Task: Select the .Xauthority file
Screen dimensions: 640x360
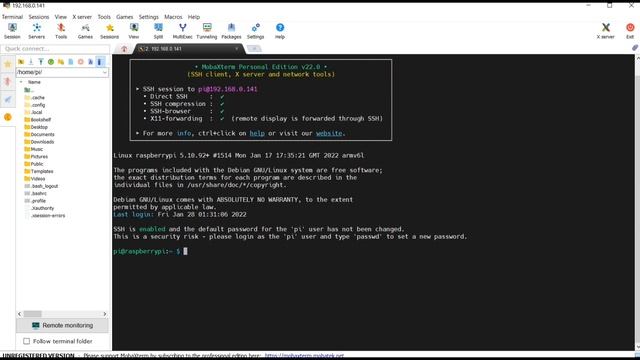Action: click(x=39, y=208)
